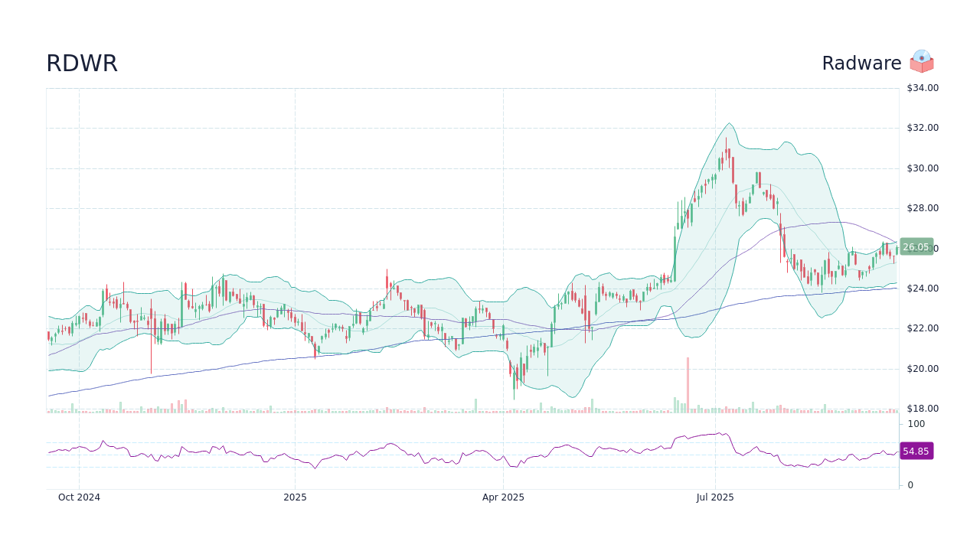Select the $20.00 price axis label
This screenshot has height=551, width=980.
(x=923, y=369)
